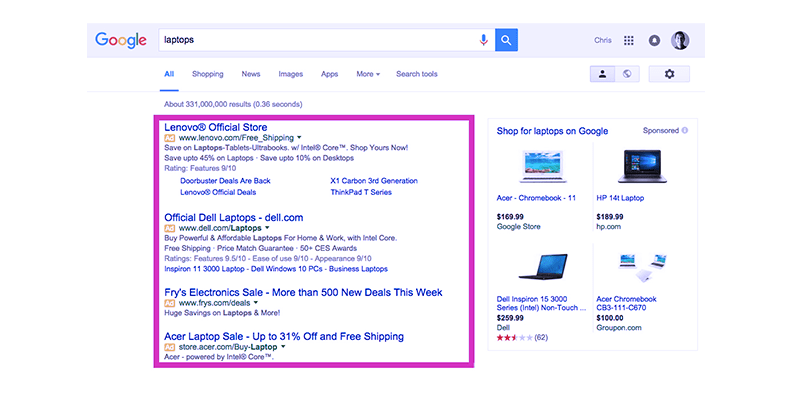
Task: Open the Acer Laptop Sale ad
Action: click(284, 336)
